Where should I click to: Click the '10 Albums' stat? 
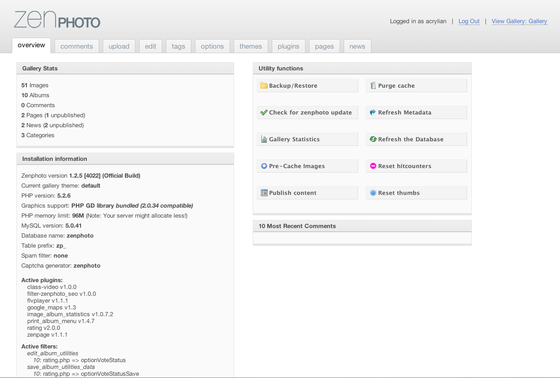[x=35, y=95]
